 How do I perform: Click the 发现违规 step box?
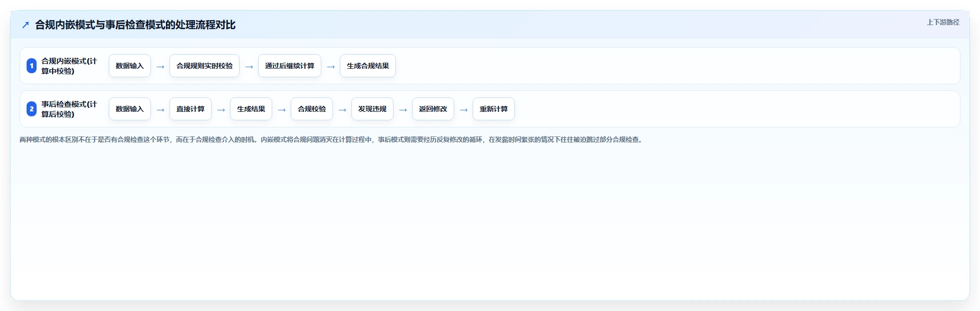pyautogui.click(x=372, y=109)
